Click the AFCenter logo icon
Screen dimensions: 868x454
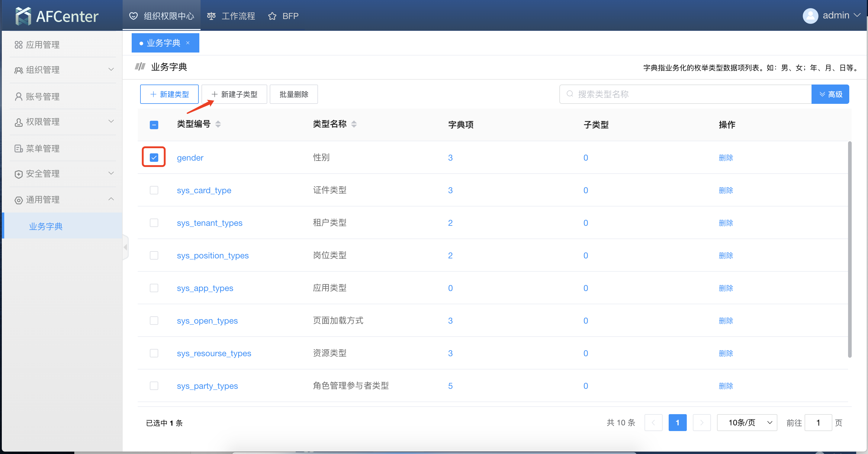(x=23, y=16)
